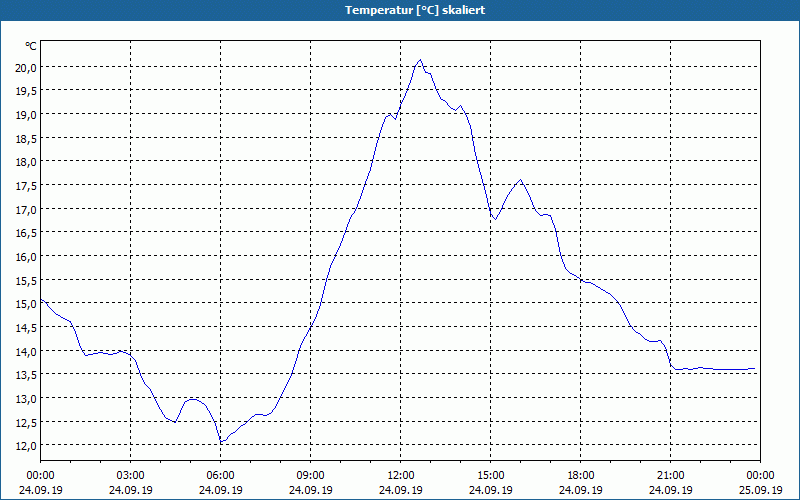The image size is (800, 500).
Task: Click the 17,0 temperature label
Action: point(27,209)
